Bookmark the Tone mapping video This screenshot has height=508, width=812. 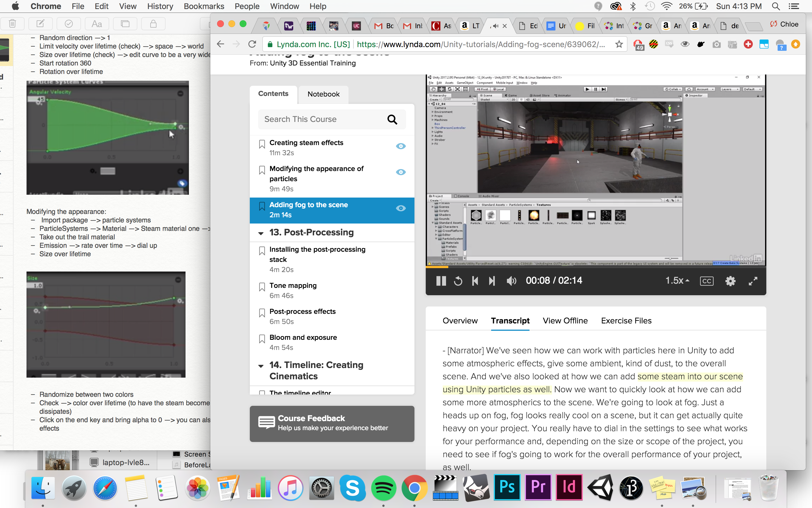(262, 286)
